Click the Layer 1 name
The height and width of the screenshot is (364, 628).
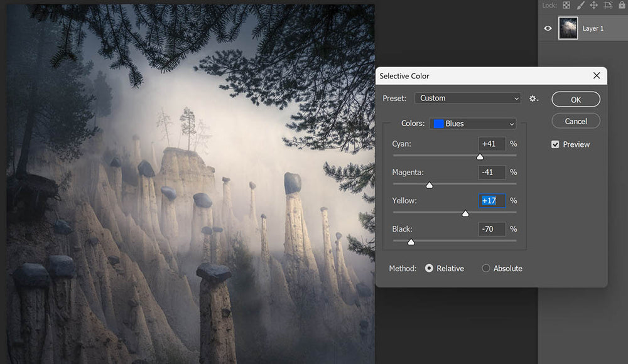click(x=593, y=28)
